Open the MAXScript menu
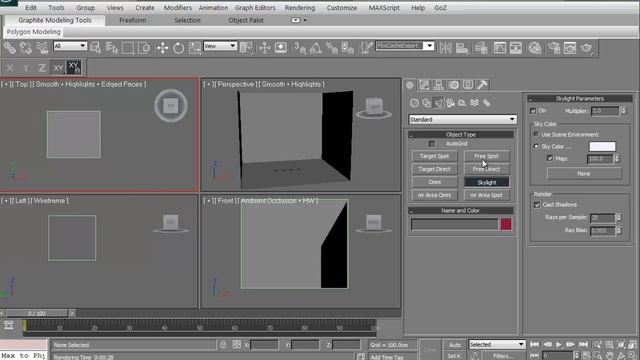This screenshot has height=360, width=640. click(384, 8)
